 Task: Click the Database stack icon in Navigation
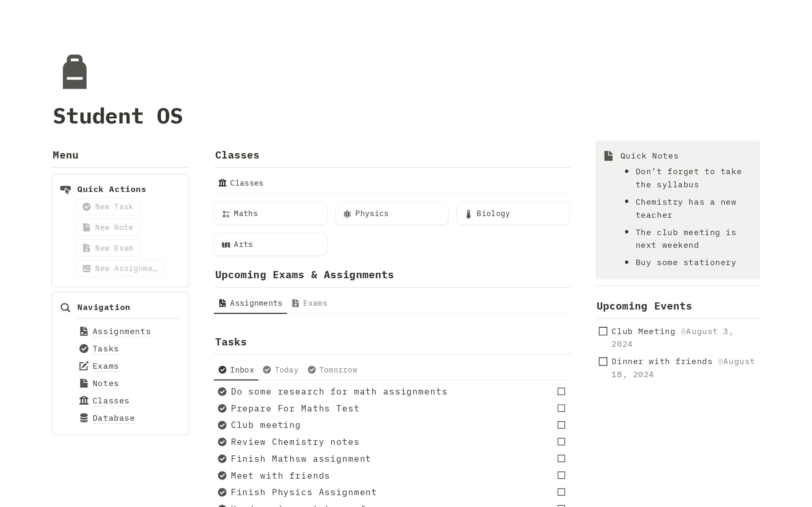tap(84, 418)
